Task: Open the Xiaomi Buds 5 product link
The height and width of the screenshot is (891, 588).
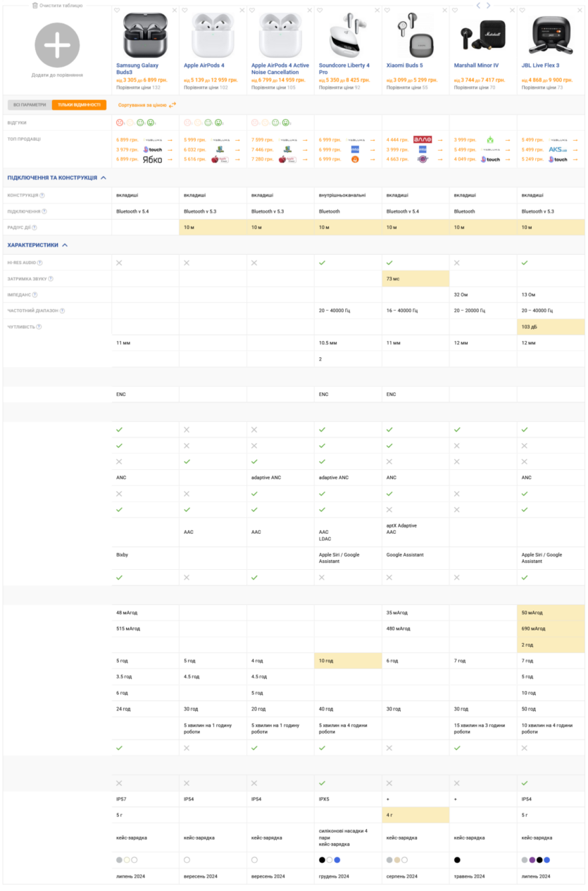Action: 405,66
